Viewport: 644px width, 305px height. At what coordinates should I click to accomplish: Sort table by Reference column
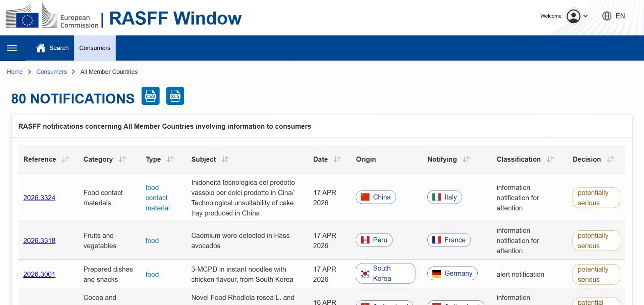coord(66,159)
